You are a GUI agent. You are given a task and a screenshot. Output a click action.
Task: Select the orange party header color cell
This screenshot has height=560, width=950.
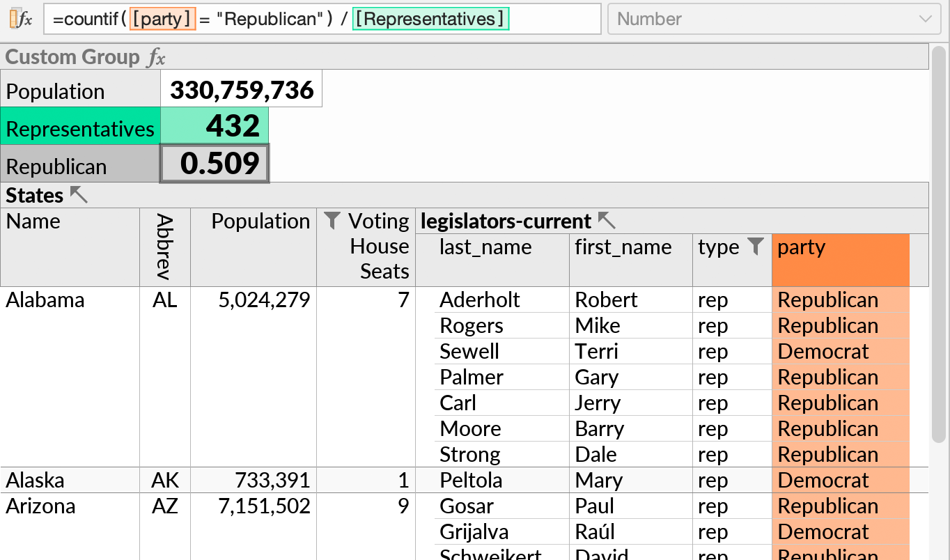[x=841, y=260]
